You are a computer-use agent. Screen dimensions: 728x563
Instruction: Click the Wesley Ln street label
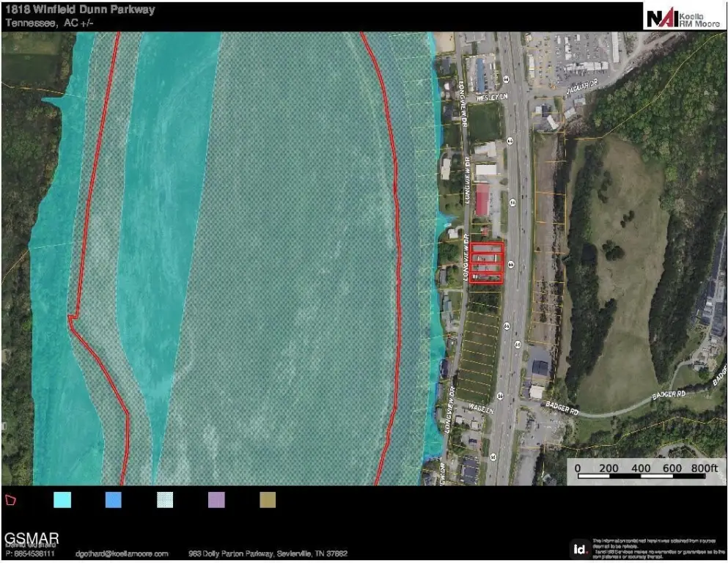tap(492, 97)
